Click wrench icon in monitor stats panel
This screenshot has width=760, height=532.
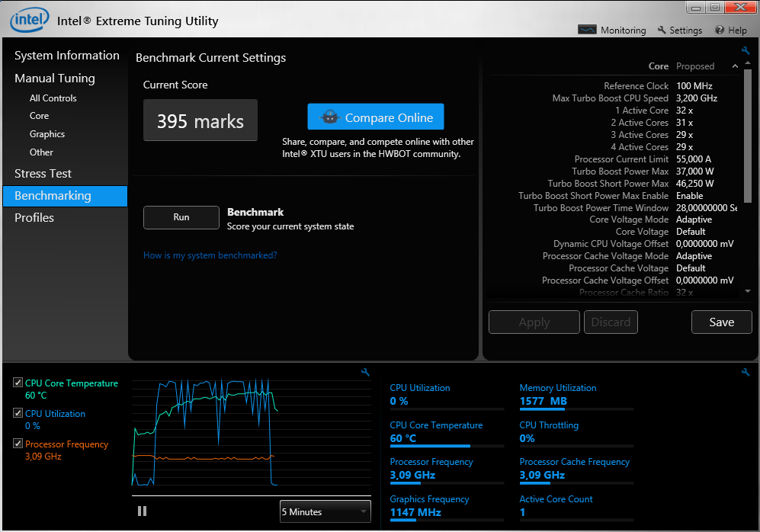(746, 372)
